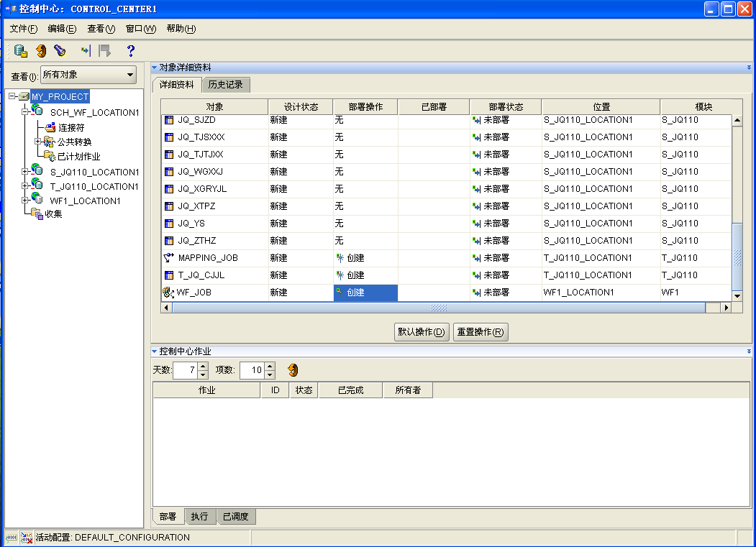Click the refresh icon in the jobs panel
Screen dimensions: 756x547
293,370
